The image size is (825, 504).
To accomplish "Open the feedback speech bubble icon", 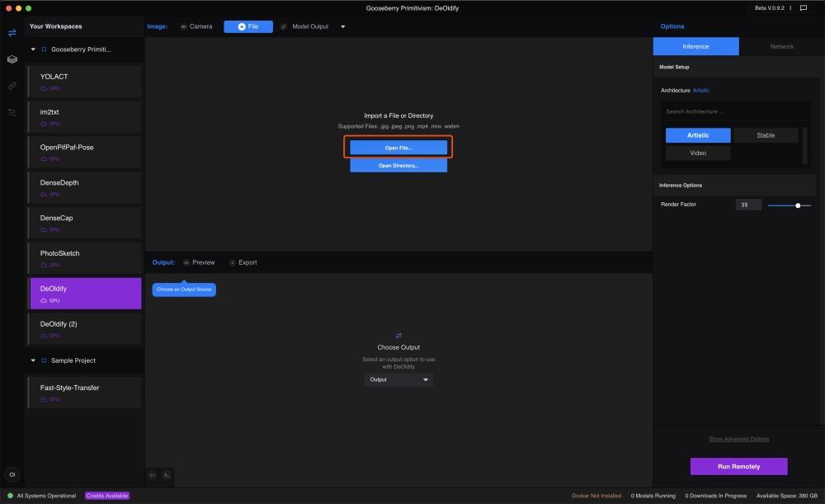I will (x=804, y=8).
